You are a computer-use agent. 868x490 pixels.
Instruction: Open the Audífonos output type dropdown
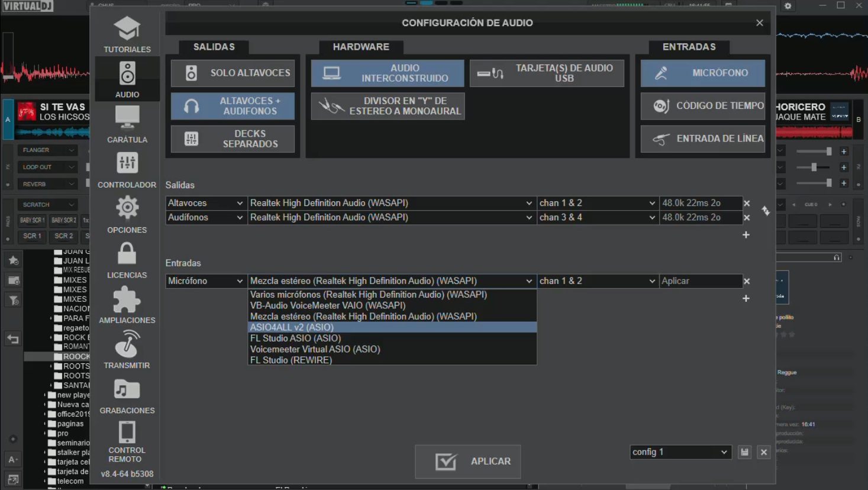(206, 218)
